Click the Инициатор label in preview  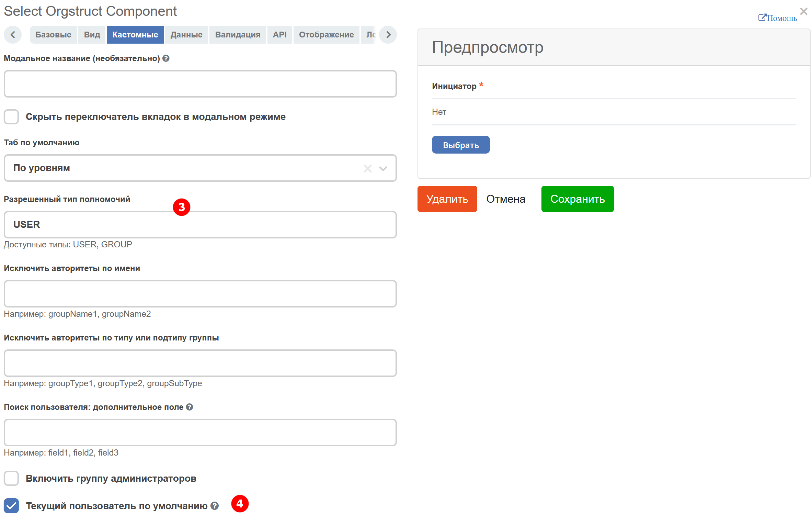(x=454, y=86)
